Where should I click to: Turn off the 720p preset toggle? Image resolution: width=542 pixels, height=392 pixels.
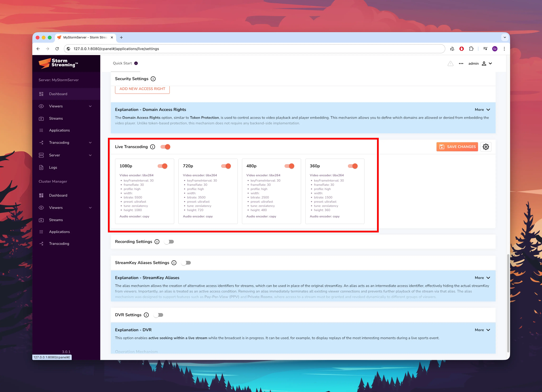pyautogui.click(x=226, y=166)
